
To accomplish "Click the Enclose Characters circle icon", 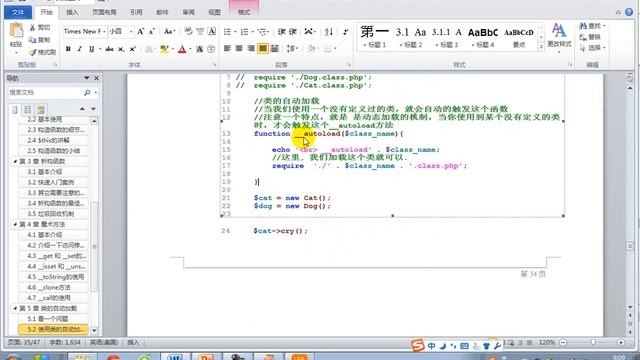I will (x=211, y=49).
